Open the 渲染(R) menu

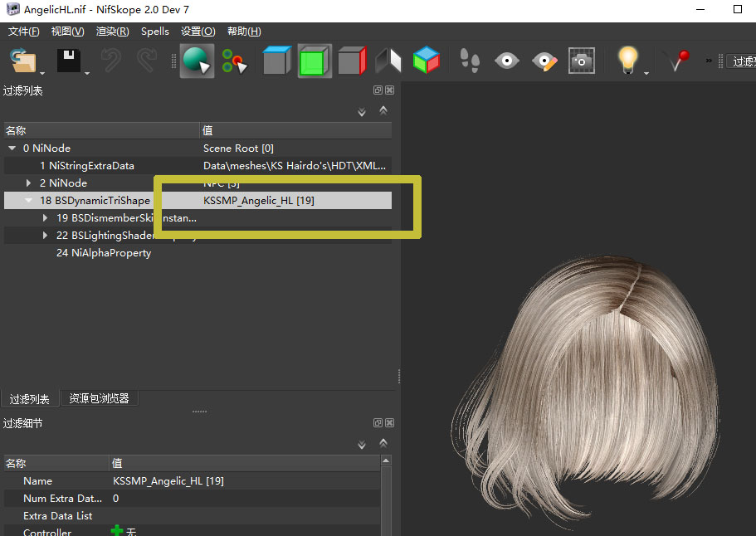click(x=112, y=32)
